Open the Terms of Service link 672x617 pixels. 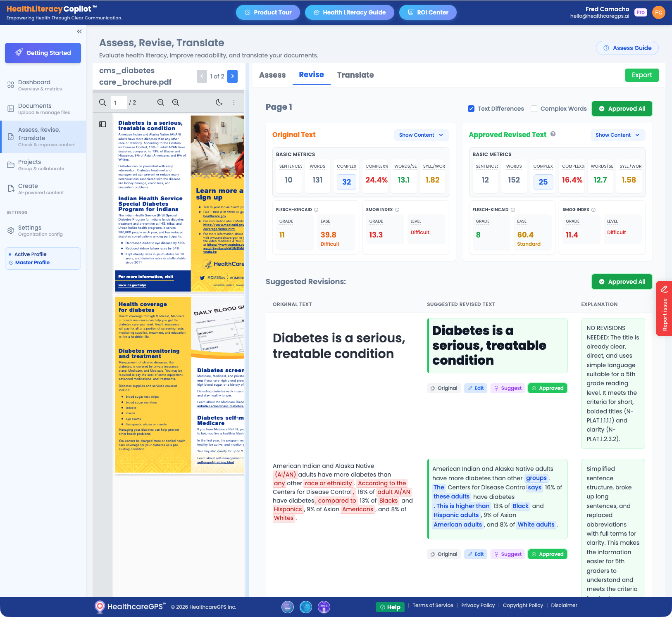pyautogui.click(x=432, y=605)
